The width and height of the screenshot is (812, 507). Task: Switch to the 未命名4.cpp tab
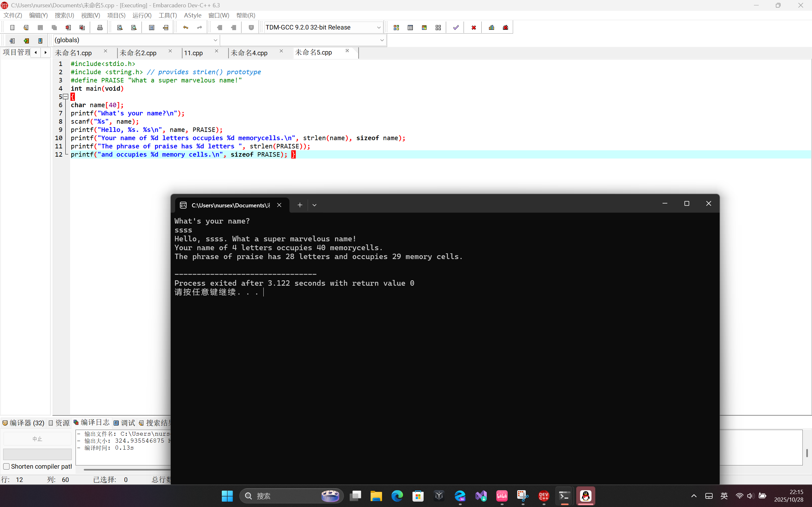click(x=249, y=53)
